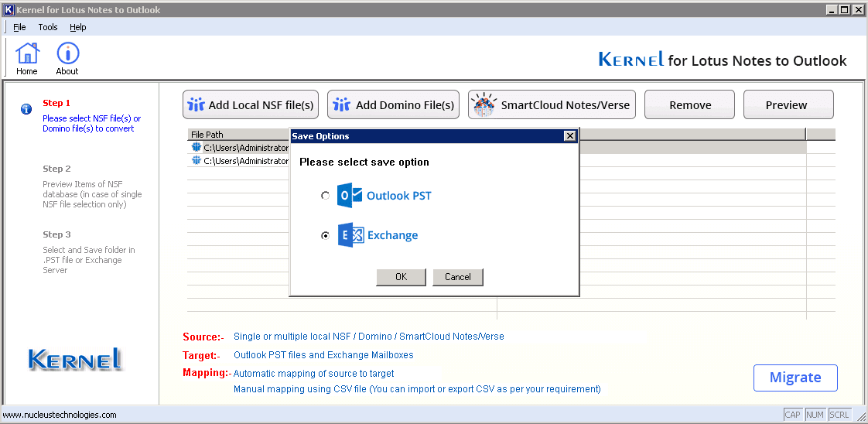Select the Outlook PST radio button

click(326, 196)
